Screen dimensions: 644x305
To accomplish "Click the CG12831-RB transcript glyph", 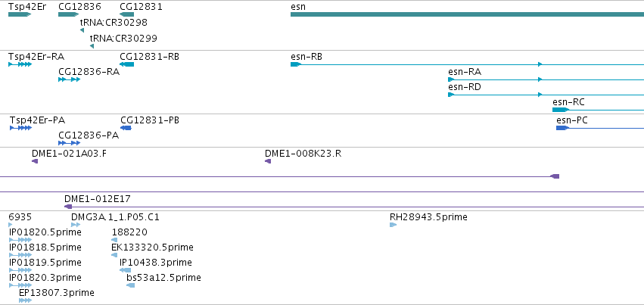I will click(126, 64).
